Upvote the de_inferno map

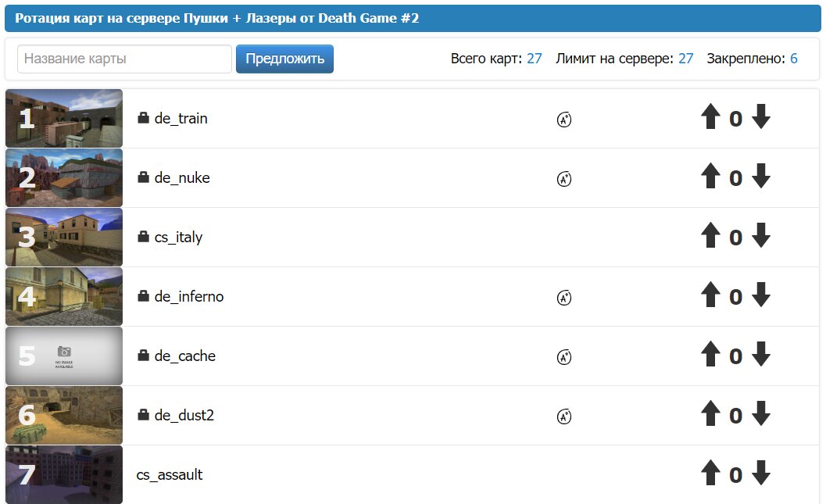click(x=710, y=296)
